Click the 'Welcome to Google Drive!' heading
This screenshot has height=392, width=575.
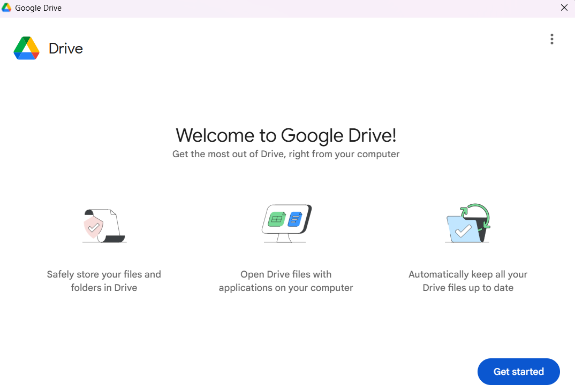click(286, 135)
